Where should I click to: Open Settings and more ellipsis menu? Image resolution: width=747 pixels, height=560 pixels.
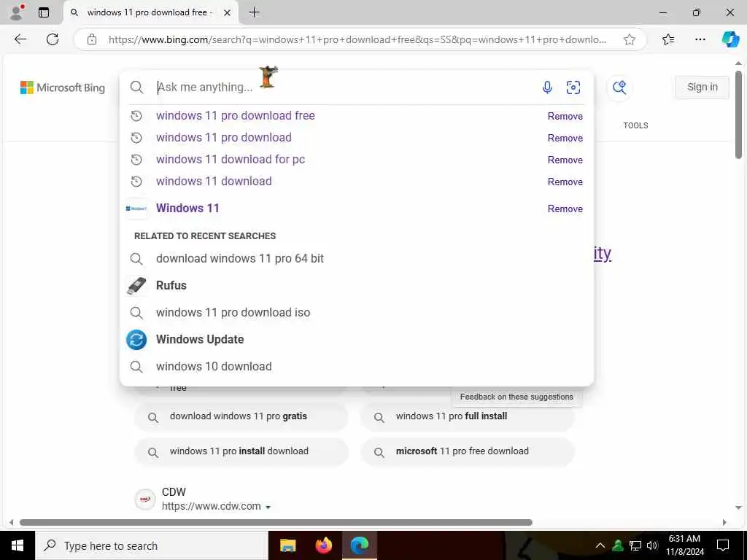pyautogui.click(x=700, y=39)
